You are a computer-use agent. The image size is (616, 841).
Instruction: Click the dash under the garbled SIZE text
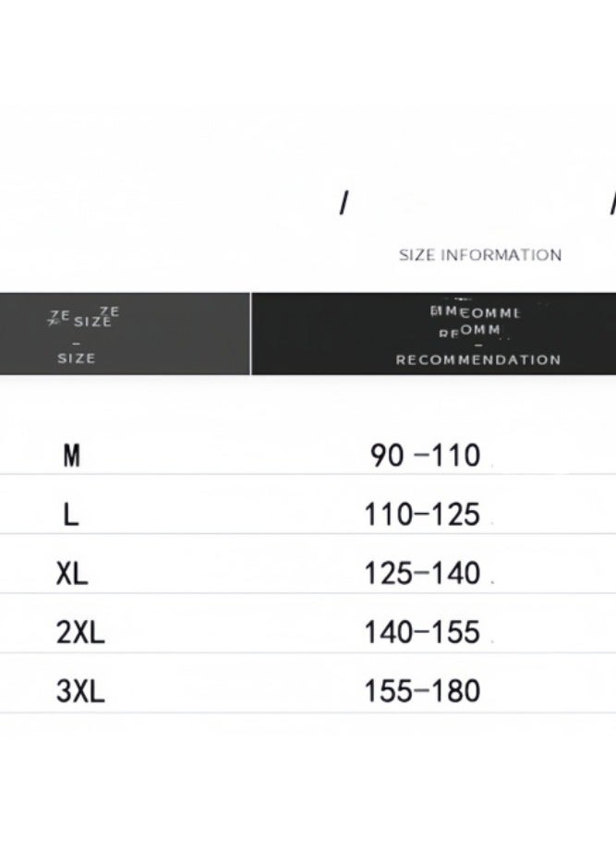76,343
